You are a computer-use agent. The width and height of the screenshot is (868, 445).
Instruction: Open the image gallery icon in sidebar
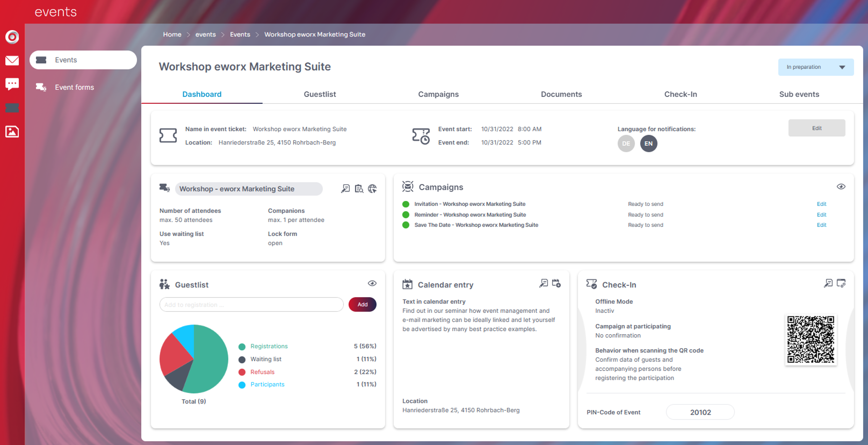[x=12, y=132]
